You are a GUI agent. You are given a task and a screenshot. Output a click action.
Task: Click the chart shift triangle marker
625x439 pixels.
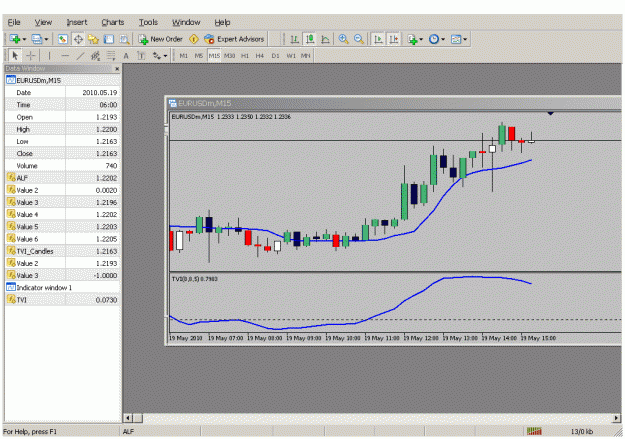click(550, 114)
